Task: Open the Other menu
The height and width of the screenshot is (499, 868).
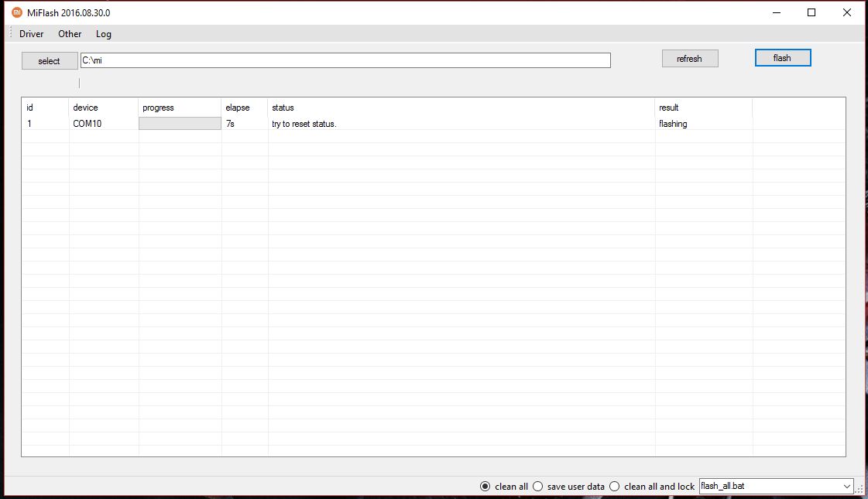Action: [x=70, y=34]
